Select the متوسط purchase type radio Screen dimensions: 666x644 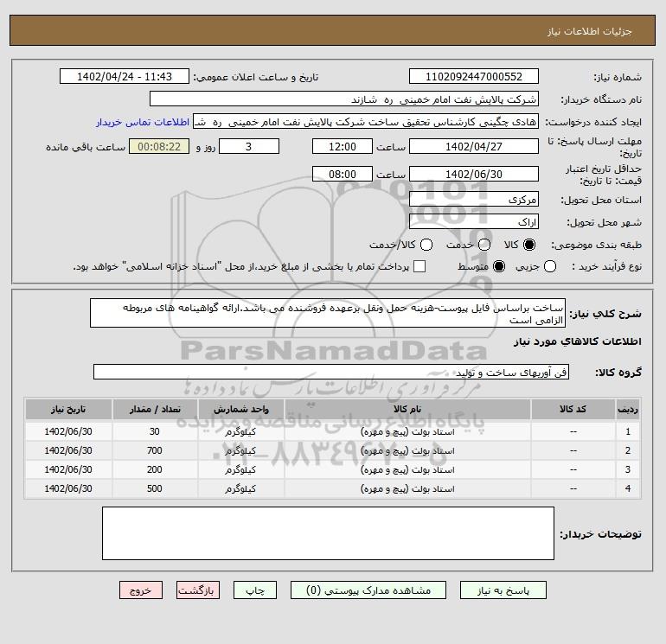499,266
